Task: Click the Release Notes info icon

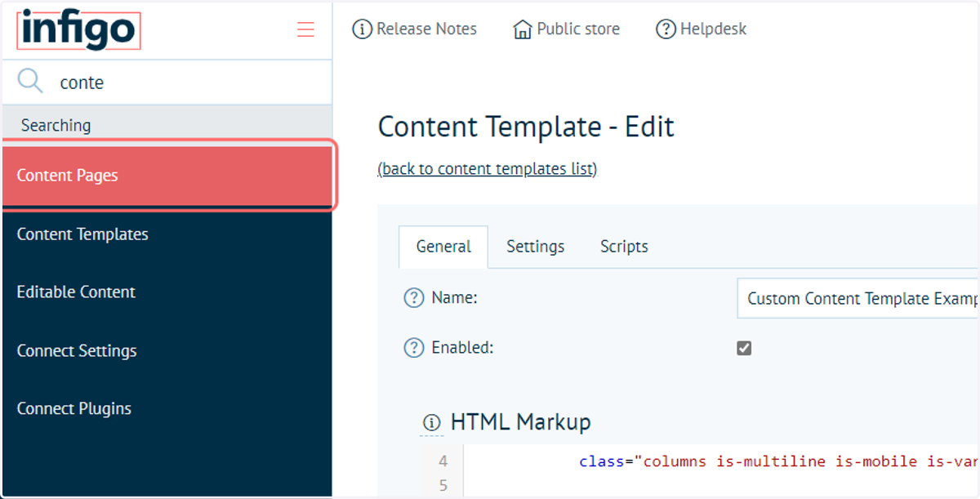Action: pyautogui.click(x=362, y=29)
